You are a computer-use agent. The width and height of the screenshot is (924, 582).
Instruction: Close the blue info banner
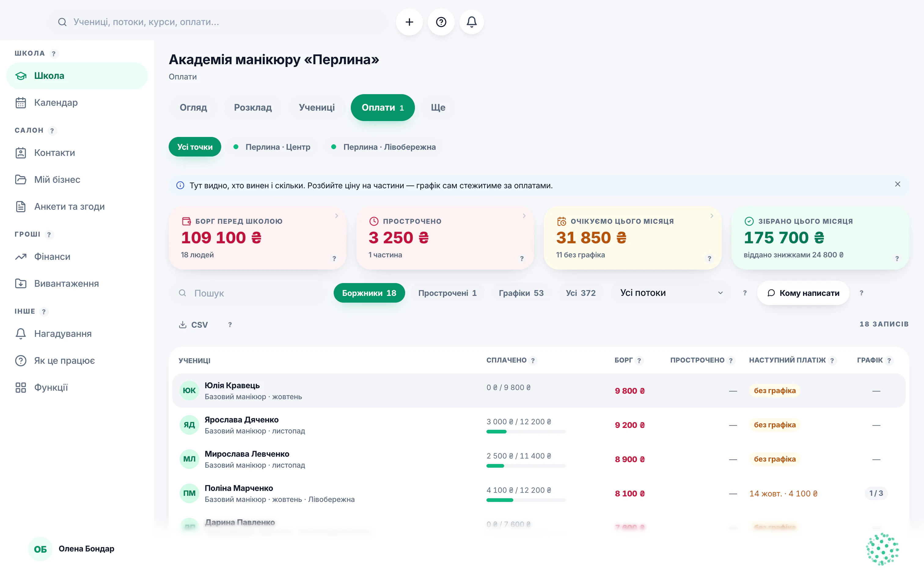coord(897,184)
